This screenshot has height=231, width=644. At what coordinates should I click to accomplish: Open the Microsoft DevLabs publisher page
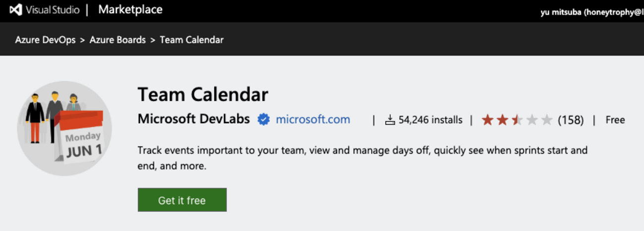[x=194, y=119]
